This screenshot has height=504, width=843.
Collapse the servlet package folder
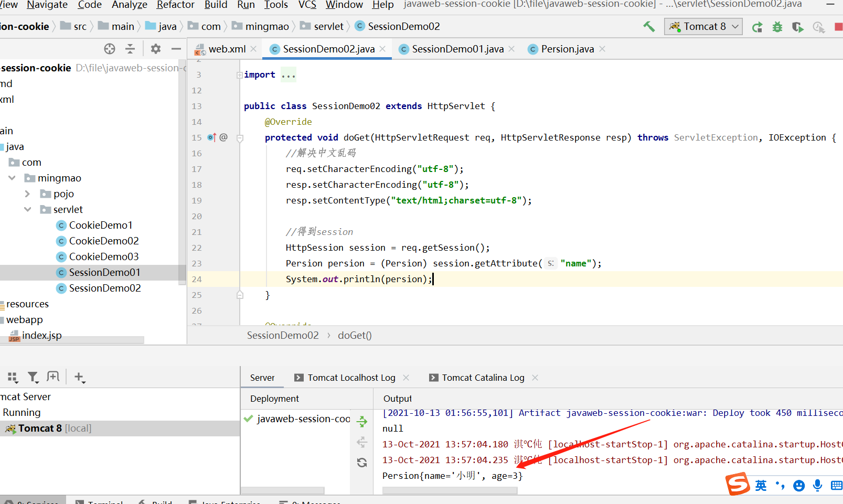(x=27, y=210)
